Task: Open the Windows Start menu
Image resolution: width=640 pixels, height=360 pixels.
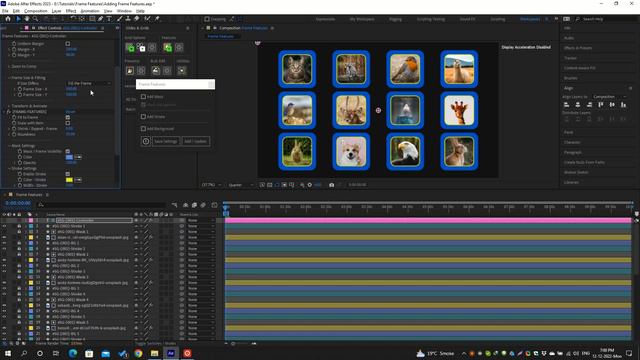Action: [8, 353]
